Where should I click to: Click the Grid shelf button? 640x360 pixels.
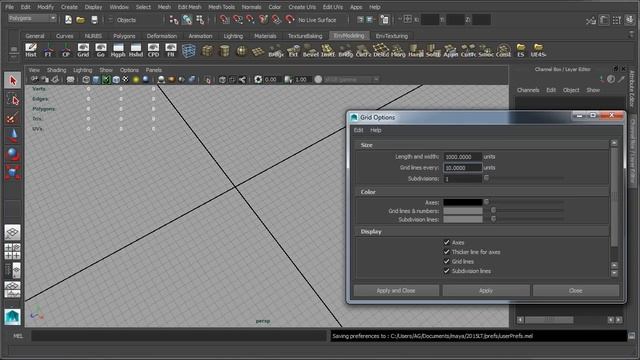pyautogui.click(x=83, y=50)
